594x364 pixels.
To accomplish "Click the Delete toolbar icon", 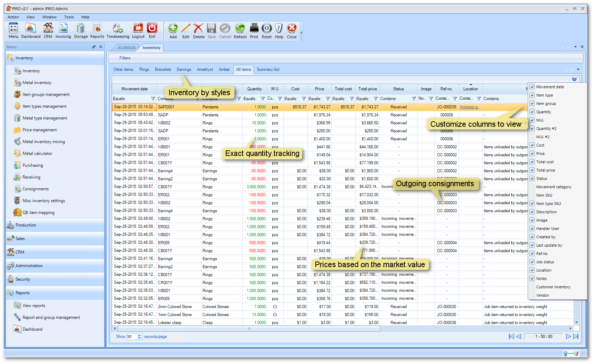I will [x=198, y=31].
